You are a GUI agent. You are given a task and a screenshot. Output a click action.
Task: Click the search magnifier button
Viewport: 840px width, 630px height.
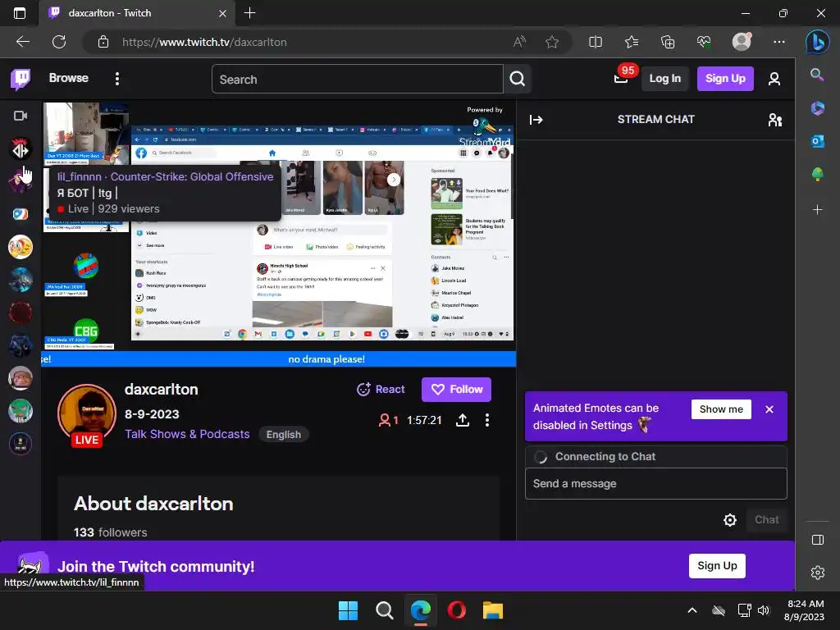coord(517,80)
